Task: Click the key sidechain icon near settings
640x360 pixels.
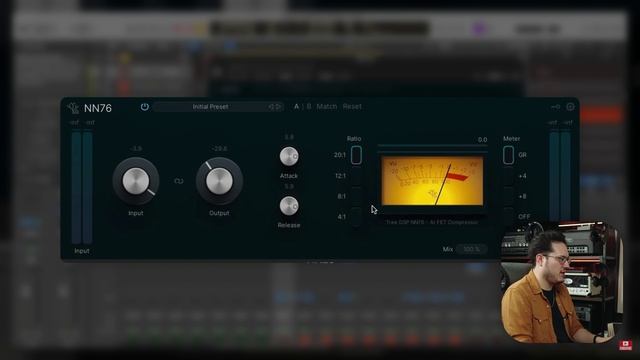Action: point(556,107)
